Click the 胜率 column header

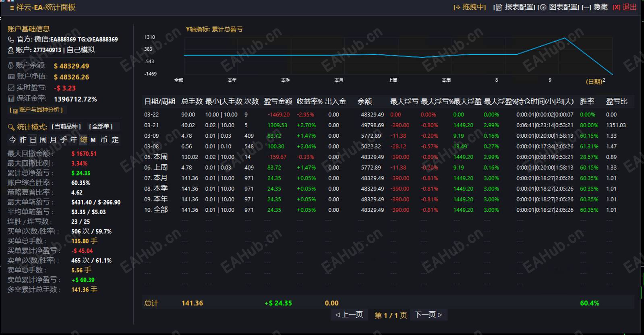coord(587,101)
